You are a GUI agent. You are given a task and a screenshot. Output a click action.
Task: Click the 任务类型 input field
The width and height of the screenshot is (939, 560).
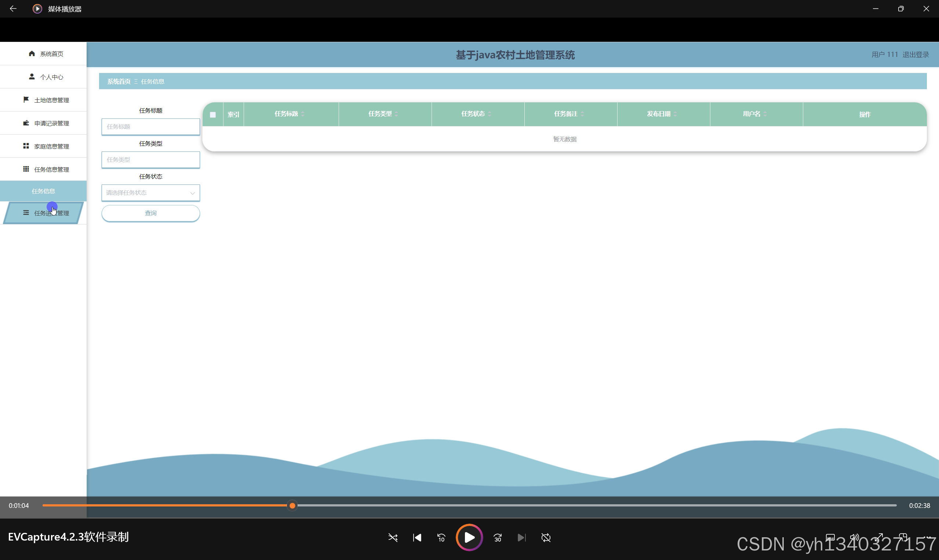coord(150,160)
